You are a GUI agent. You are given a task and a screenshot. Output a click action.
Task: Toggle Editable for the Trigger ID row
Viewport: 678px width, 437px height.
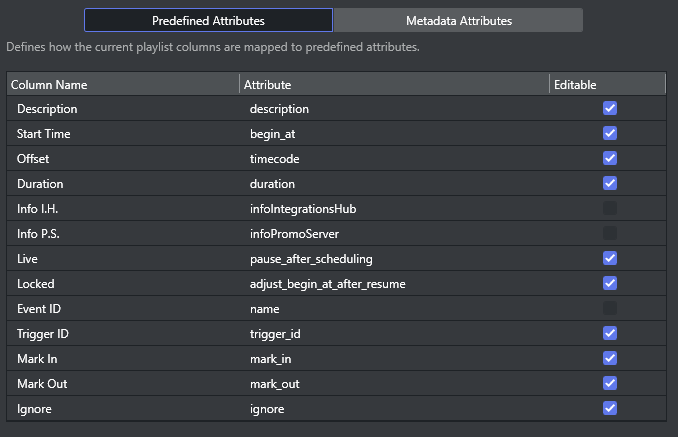(x=610, y=333)
